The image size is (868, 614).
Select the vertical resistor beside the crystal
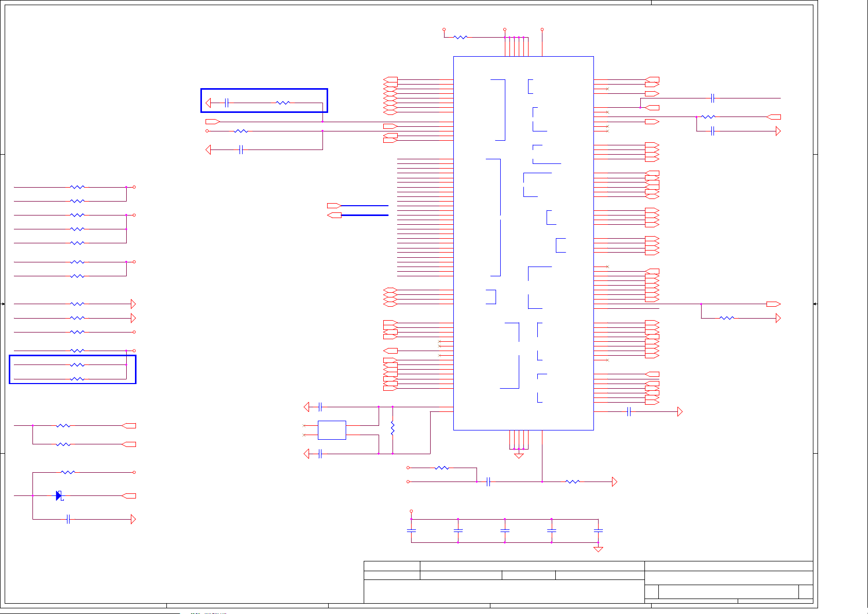click(393, 428)
